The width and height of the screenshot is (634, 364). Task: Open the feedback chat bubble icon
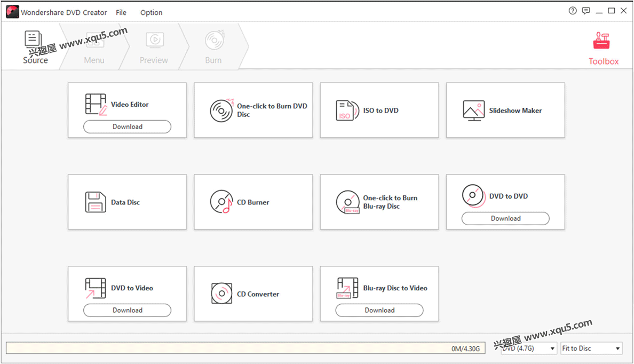pos(586,11)
